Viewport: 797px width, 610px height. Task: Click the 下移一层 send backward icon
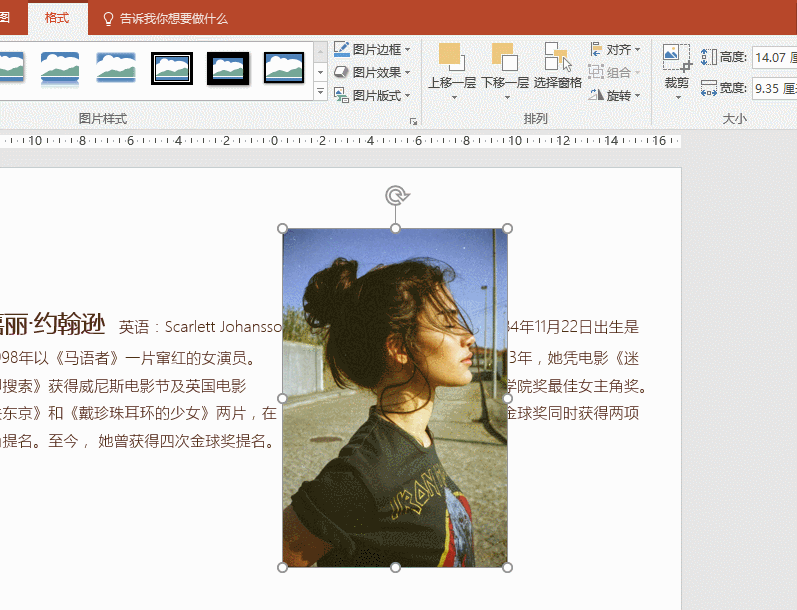(505, 56)
